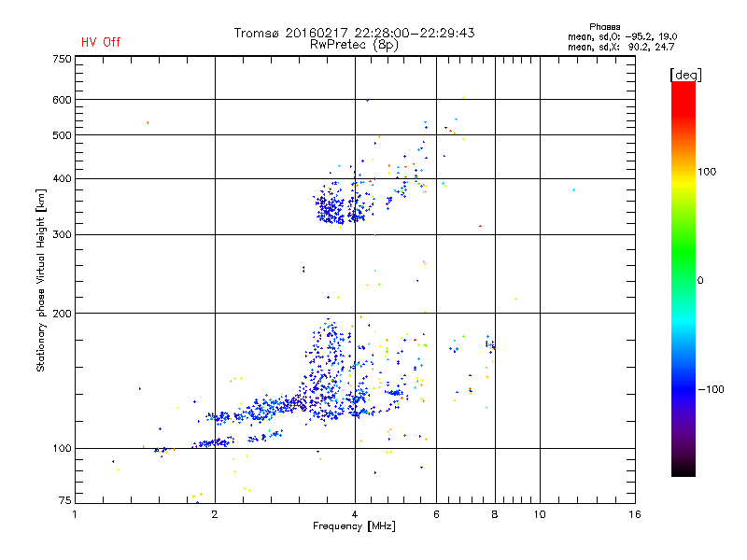Click the y-axis '300' tick label
The image size is (747, 560).
pos(62,235)
